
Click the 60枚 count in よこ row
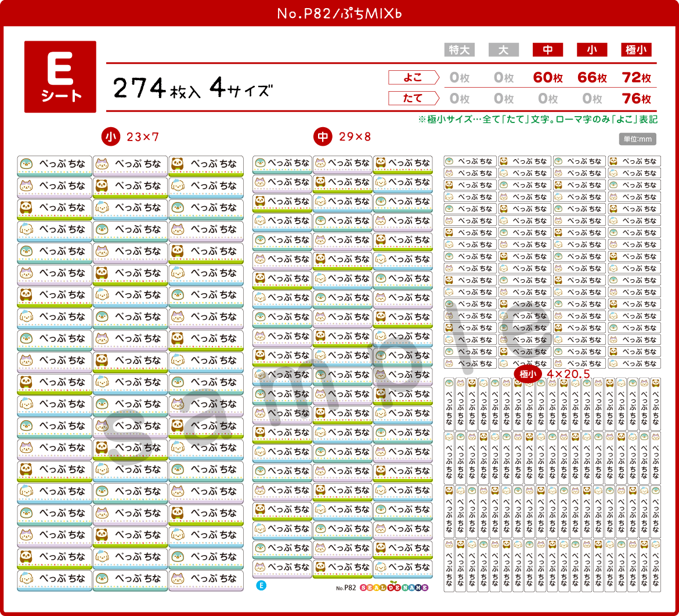pos(548,78)
